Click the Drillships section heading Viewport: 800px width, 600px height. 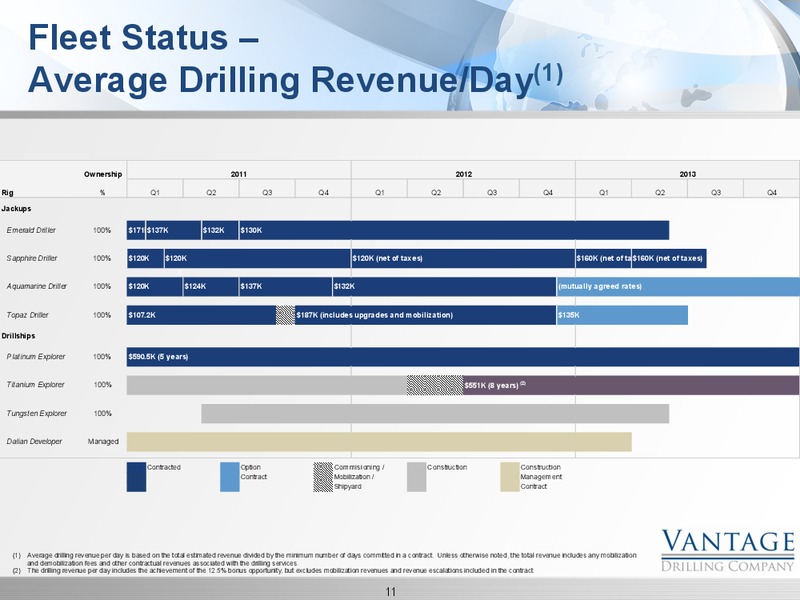(x=18, y=336)
